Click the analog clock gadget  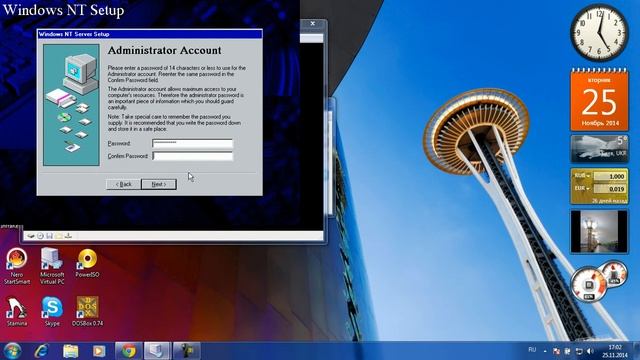599,33
